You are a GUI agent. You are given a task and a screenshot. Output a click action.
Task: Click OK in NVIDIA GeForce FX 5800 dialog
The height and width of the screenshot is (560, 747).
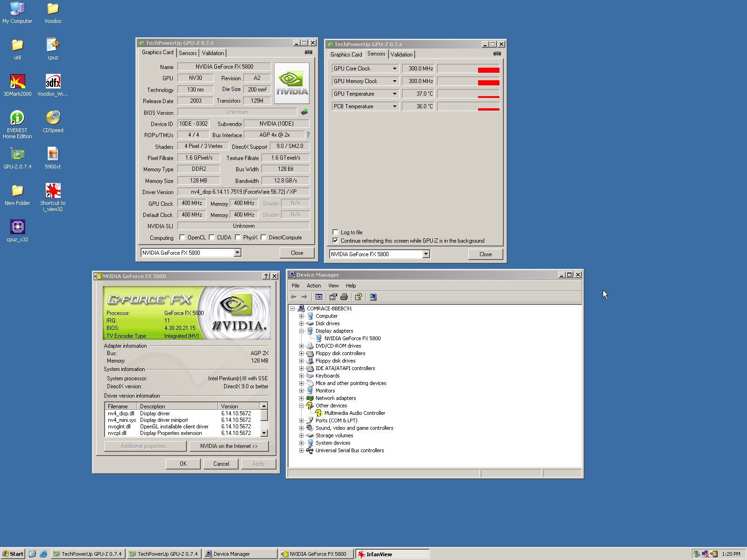tap(183, 464)
